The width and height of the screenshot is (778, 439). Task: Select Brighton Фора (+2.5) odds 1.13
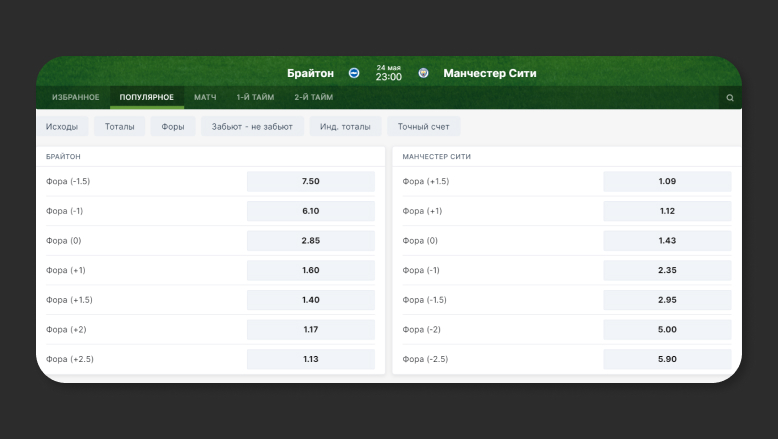[310, 359]
